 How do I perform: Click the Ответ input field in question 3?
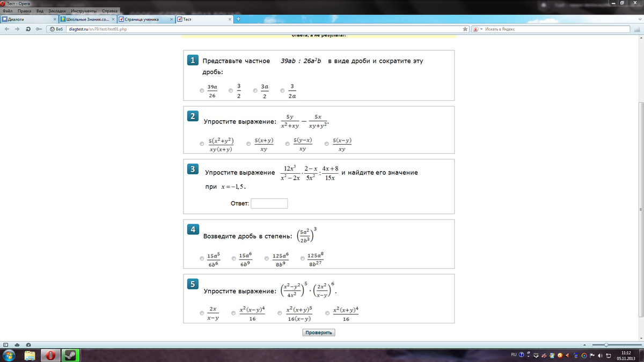[x=269, y=204]
